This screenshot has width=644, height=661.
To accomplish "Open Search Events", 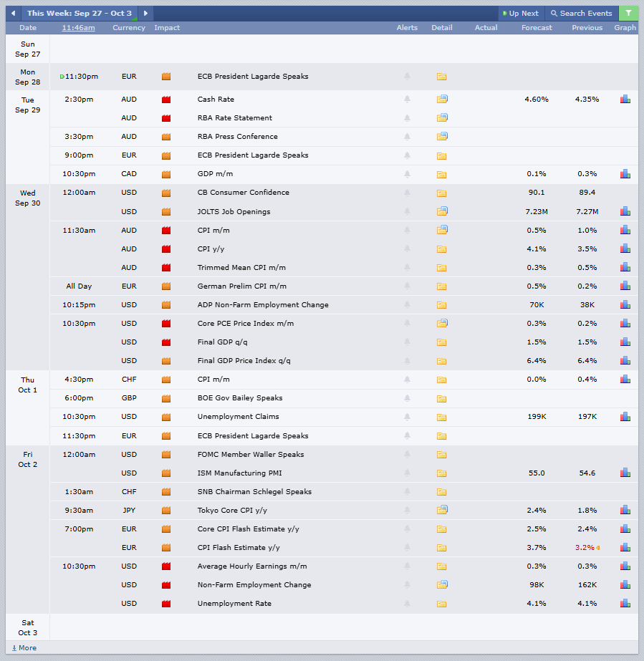I will click(x=581, y=13).
